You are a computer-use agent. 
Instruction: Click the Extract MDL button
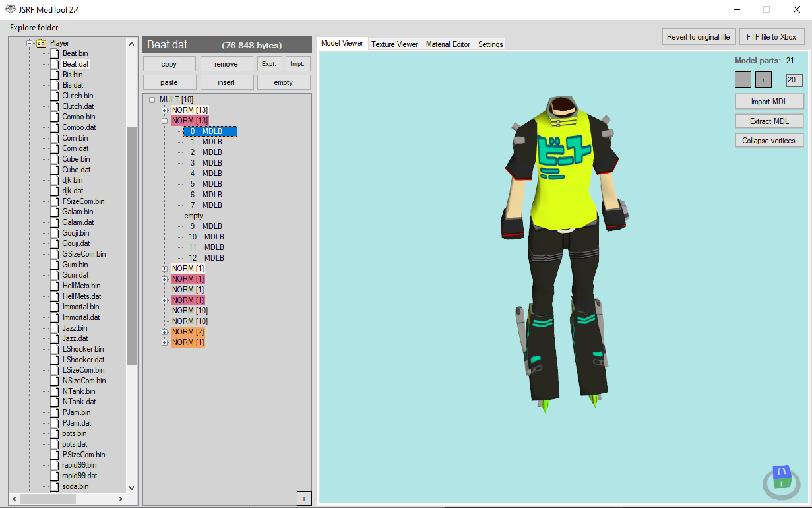click(x=769, y=121)
